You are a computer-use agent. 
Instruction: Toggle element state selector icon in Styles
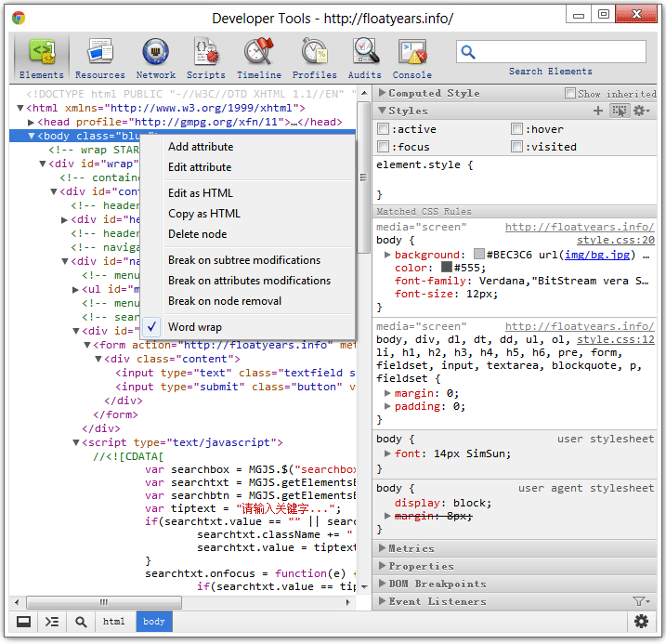[x=620, y=111]
